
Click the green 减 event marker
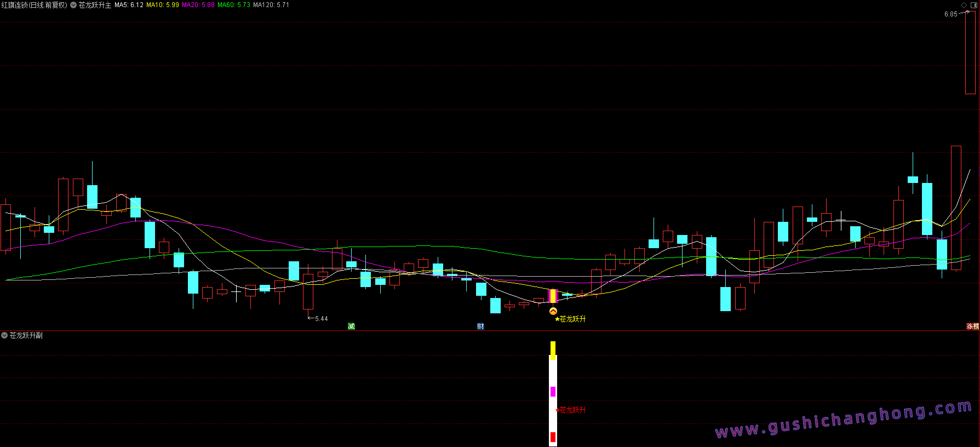351,326
